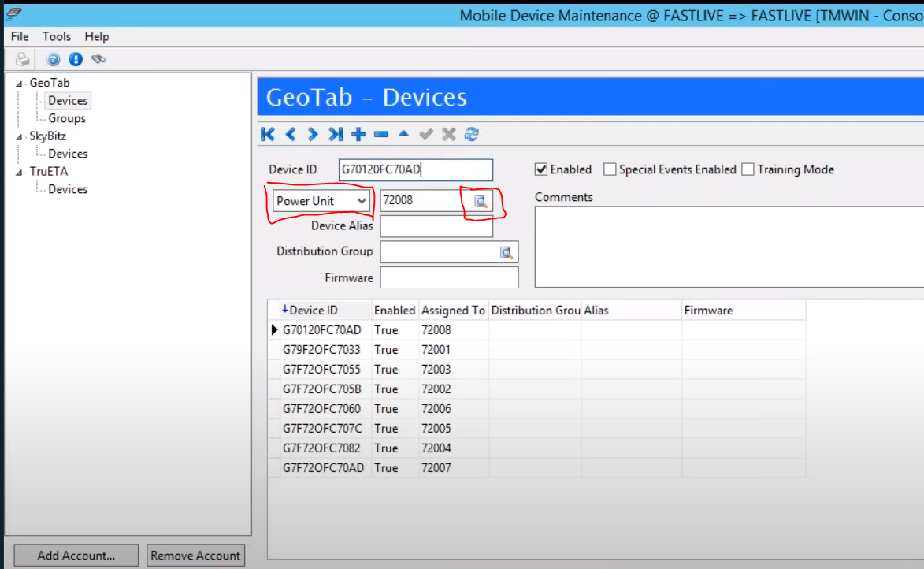Click into the Device Alias field
Viewport: 924px width, 569px height.
[436, 226]
